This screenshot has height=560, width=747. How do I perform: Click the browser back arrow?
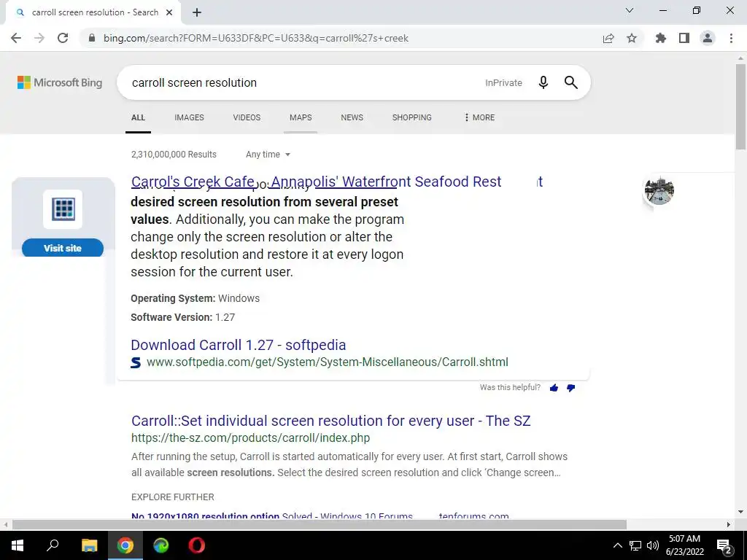16,38
